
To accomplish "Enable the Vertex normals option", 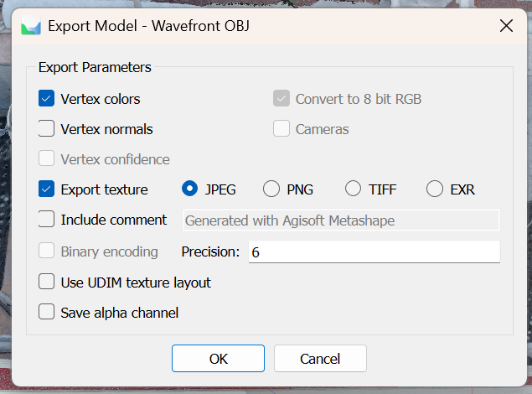I will point(47,129).
